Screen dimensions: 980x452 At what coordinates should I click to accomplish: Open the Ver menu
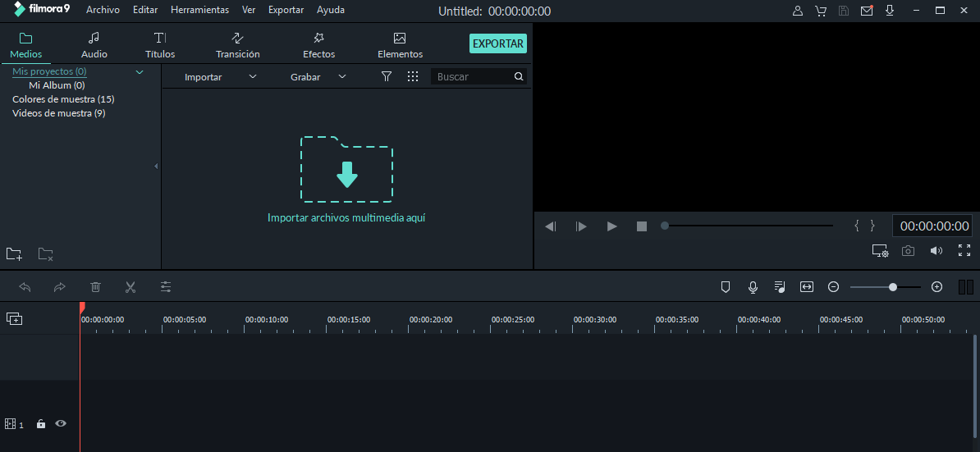[249, 10]
